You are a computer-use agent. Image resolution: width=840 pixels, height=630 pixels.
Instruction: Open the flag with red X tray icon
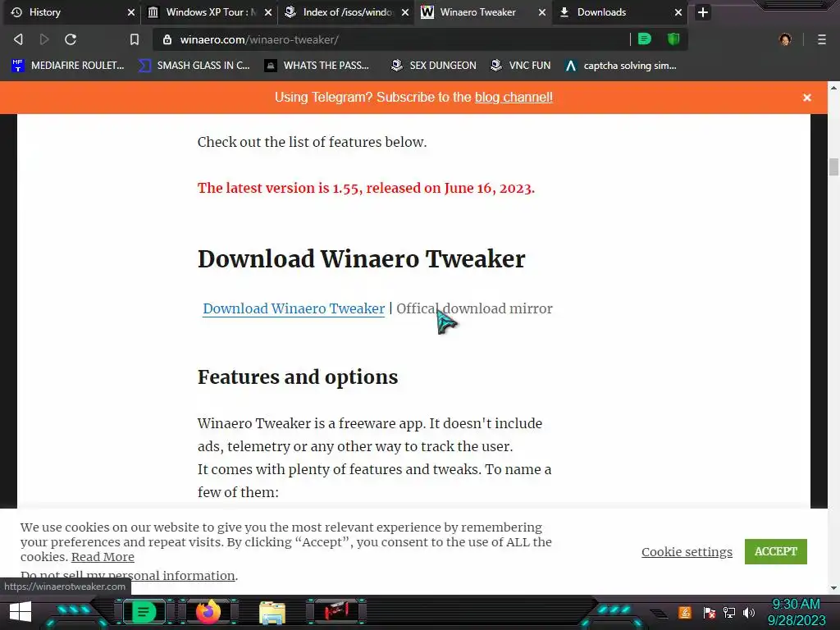click(710, 613)
